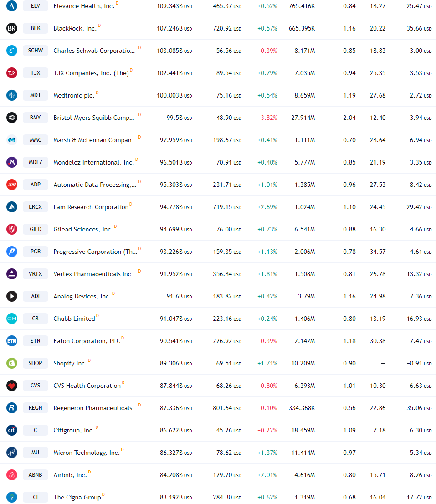Viewport: 436px width, 504px height.
Task: Click the Regeneron R logo icon
Action: (x=12, y=408)
